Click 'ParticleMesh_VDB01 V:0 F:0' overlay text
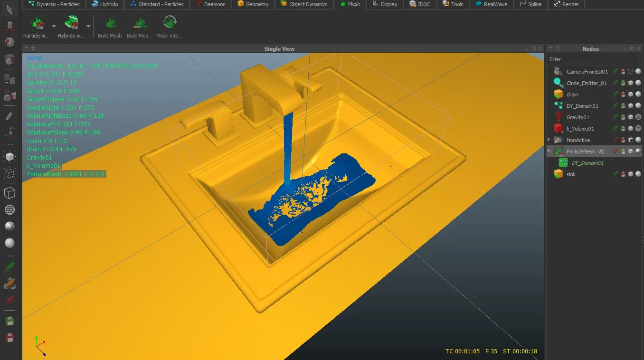 pyautogui.click(x=66, y=174)
